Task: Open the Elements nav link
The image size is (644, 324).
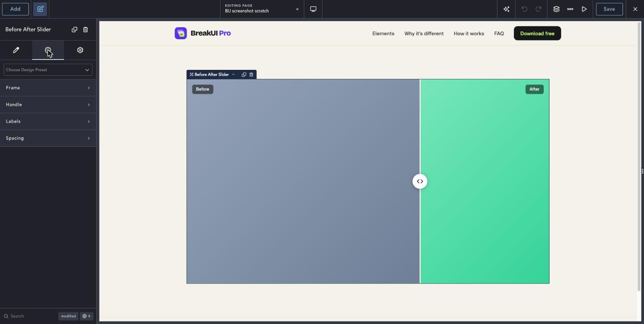Action: pyautogui.click(x=383, y=33)
